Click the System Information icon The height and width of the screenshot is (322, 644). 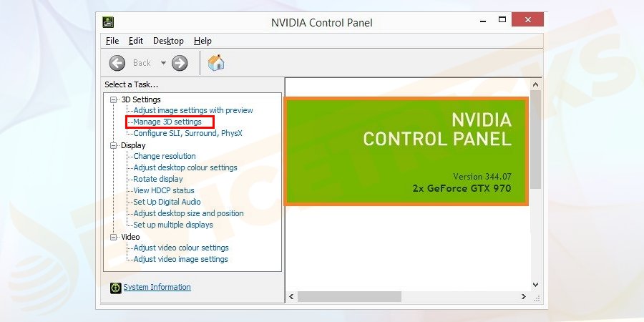[x=115, y=288]
